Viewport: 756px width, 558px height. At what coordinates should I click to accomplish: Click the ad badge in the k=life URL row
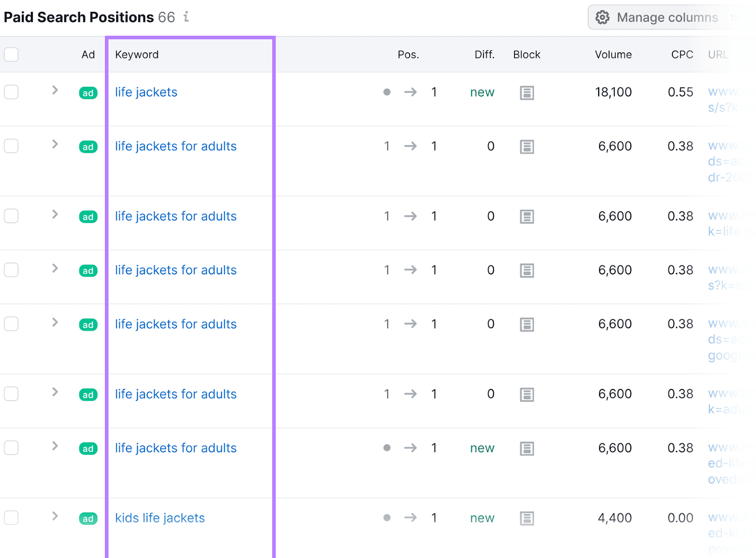click(88, 217)
